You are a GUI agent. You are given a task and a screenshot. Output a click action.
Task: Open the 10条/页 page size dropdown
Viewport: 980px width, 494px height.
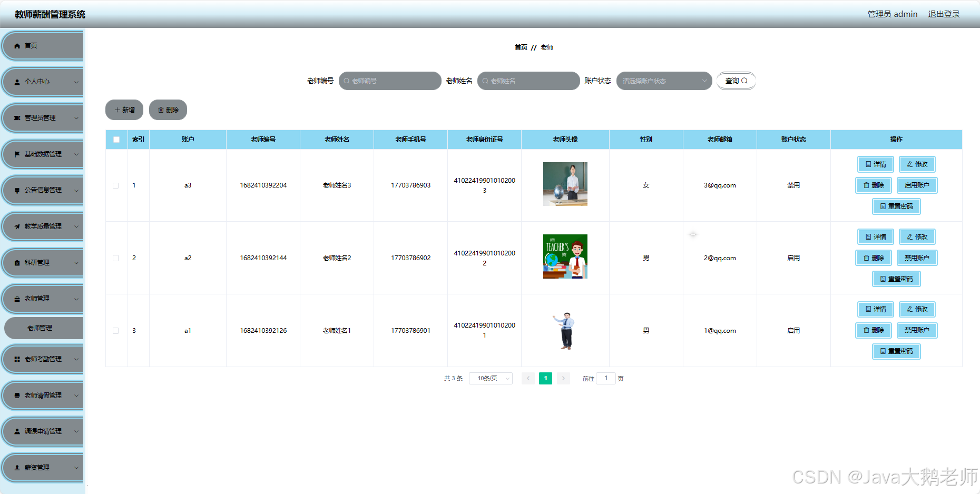(x=491, y=378)
